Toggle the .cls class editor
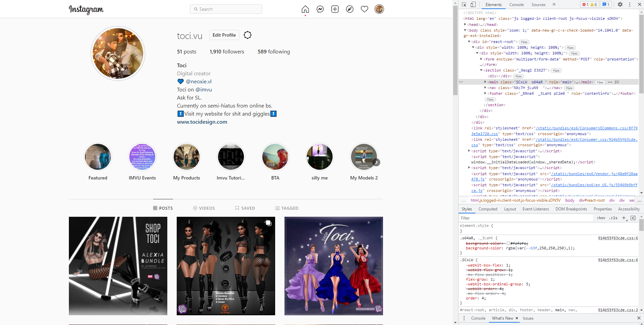 coord(613,218)
